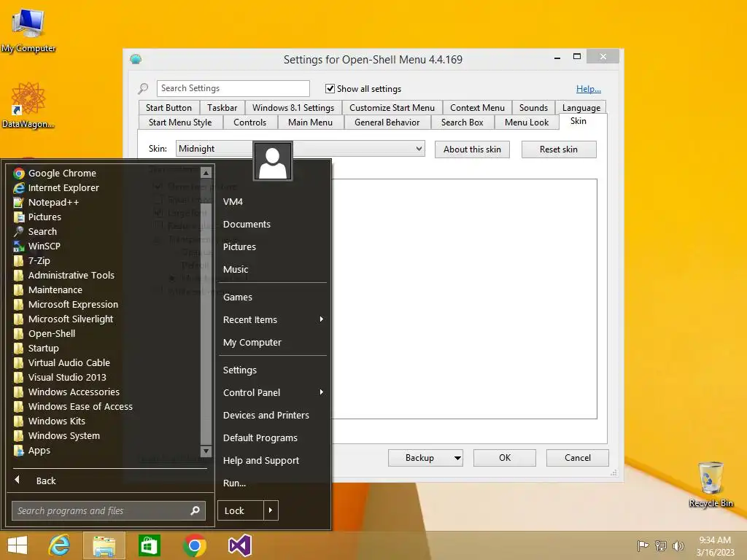Focus the Search Settings input field
Screen dimensions: 747x560
233,88
